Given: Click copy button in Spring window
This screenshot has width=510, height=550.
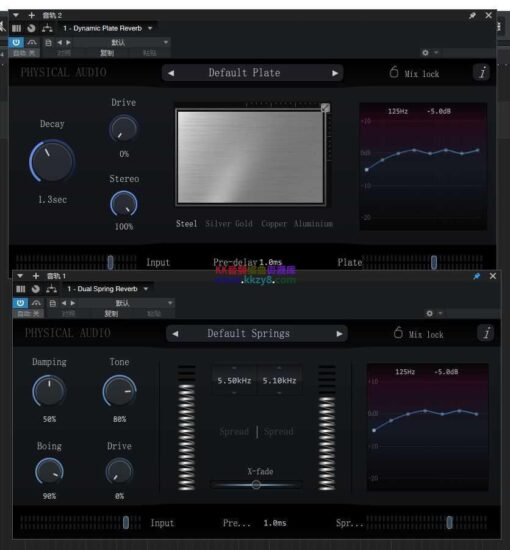Looking at the screenshot, I should tap(111, 314).
